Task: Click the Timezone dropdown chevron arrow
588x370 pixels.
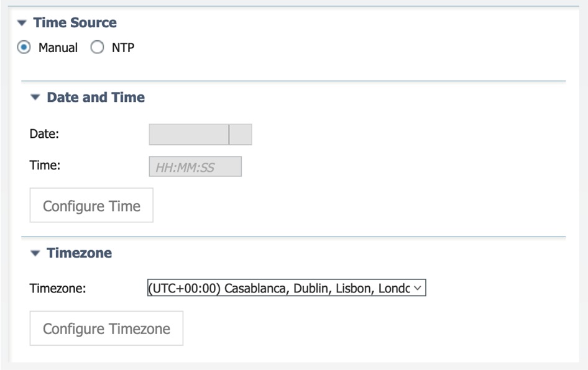Action: coord(418,288)
